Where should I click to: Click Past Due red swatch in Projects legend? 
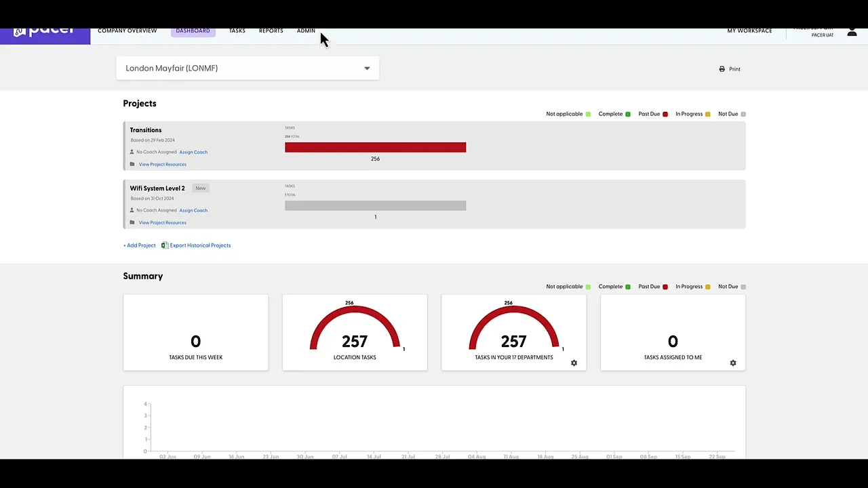(x=665, y=114)
